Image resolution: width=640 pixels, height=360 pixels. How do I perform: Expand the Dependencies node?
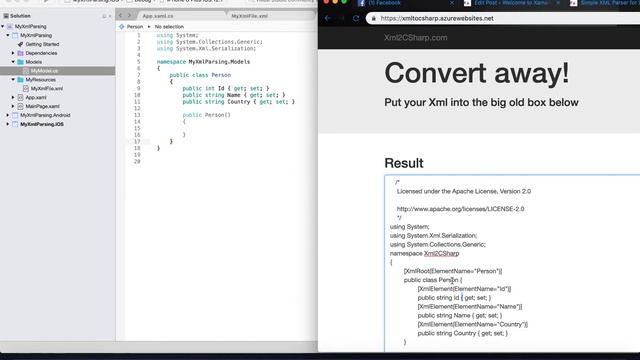point(13,53)
